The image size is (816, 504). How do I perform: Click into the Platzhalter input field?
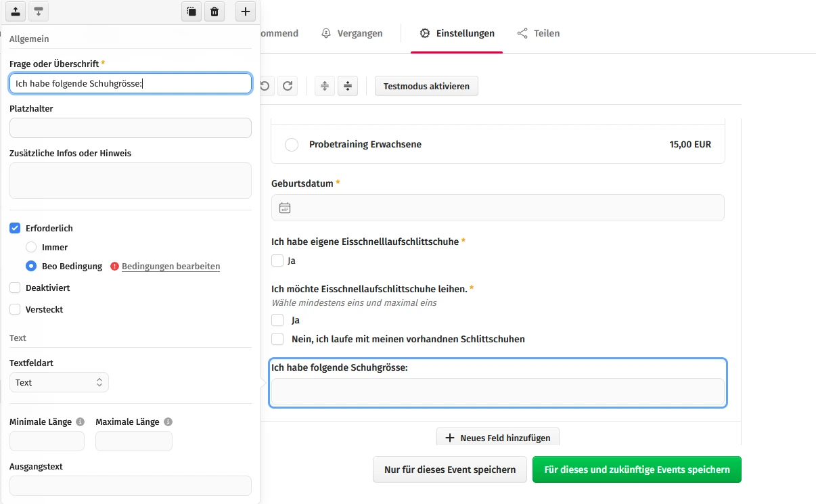coord(130,128)
